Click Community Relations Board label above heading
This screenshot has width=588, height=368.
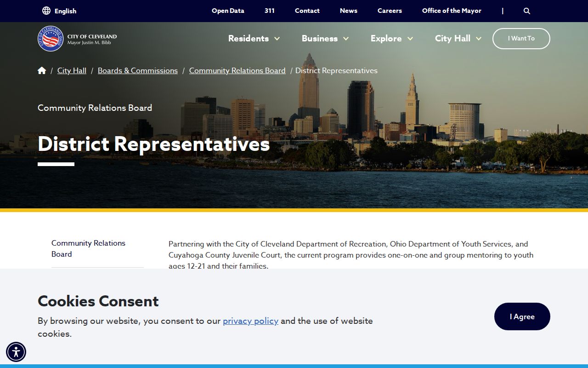pos(95,108)
